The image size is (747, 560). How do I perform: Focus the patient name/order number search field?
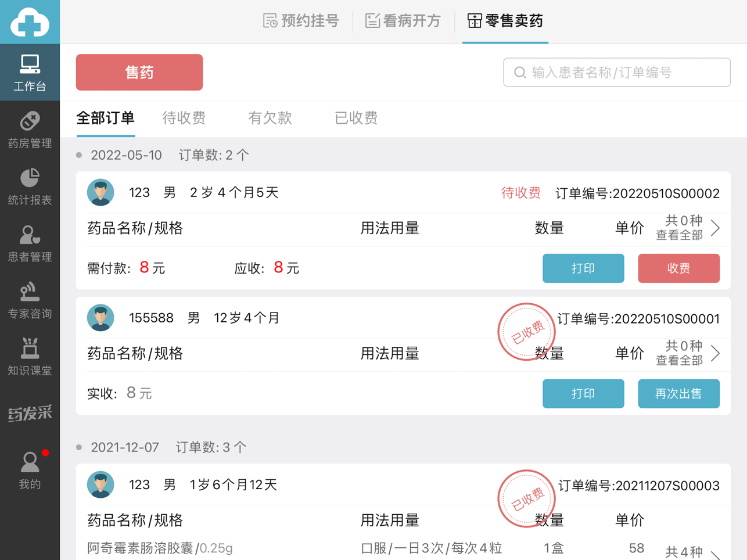click(x=617, y=73)
